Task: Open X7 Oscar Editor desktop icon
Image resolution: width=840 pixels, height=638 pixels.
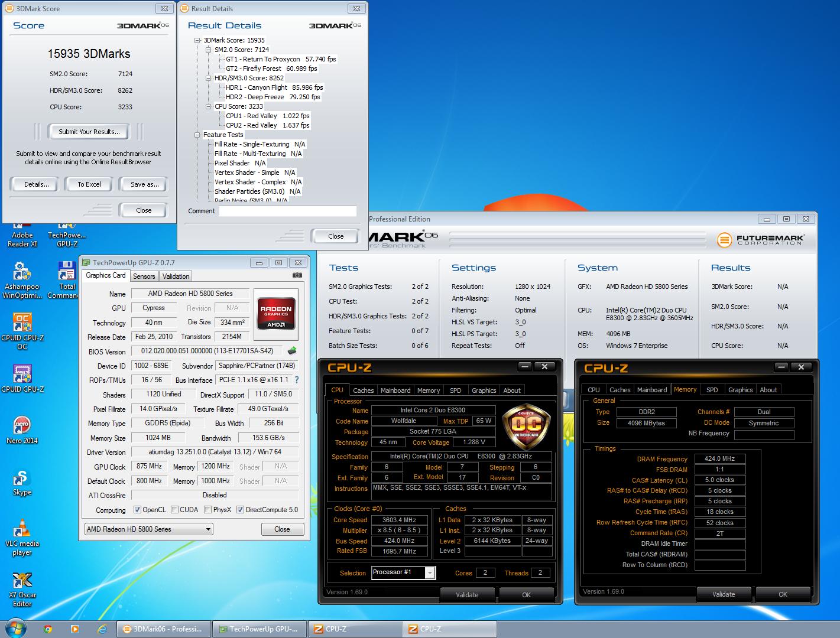Action: 22,589
